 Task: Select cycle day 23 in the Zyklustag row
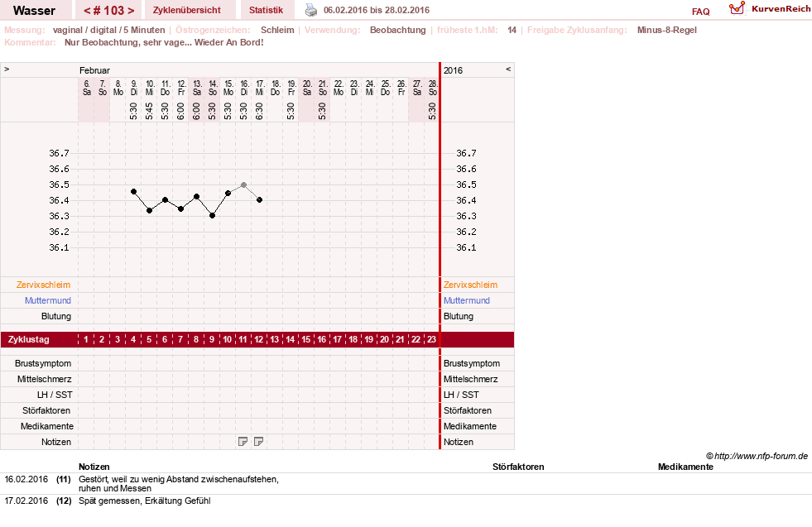(431, 339)
